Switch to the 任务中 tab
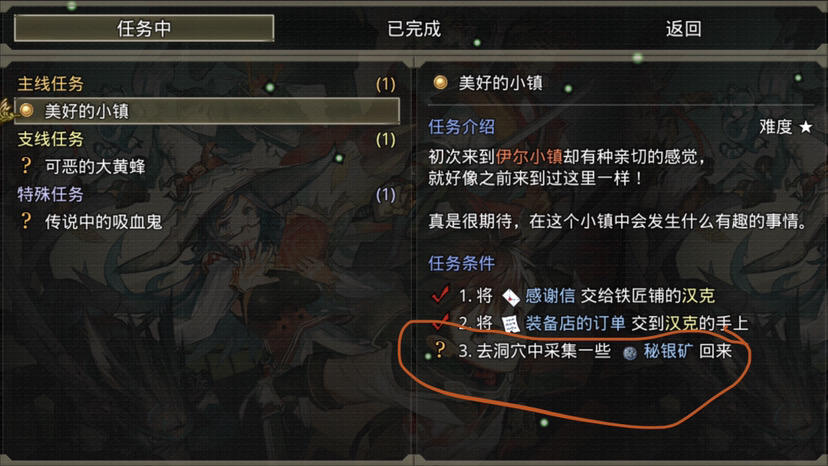 [144, 28]
